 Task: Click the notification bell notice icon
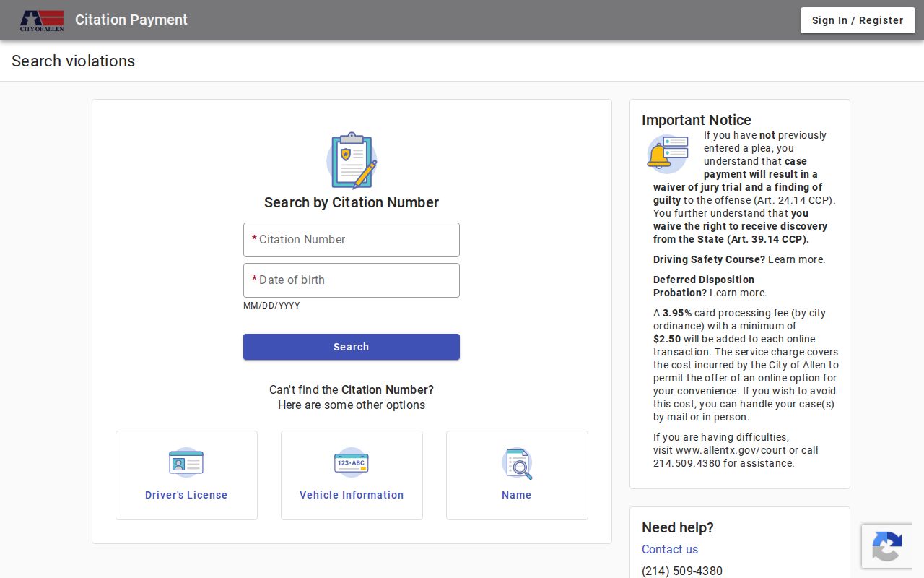(x=667, y=153)
